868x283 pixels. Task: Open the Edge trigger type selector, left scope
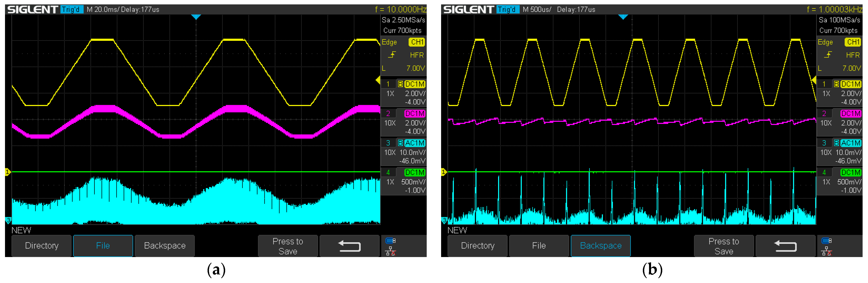pyautogui.click(x=389, y=42)
